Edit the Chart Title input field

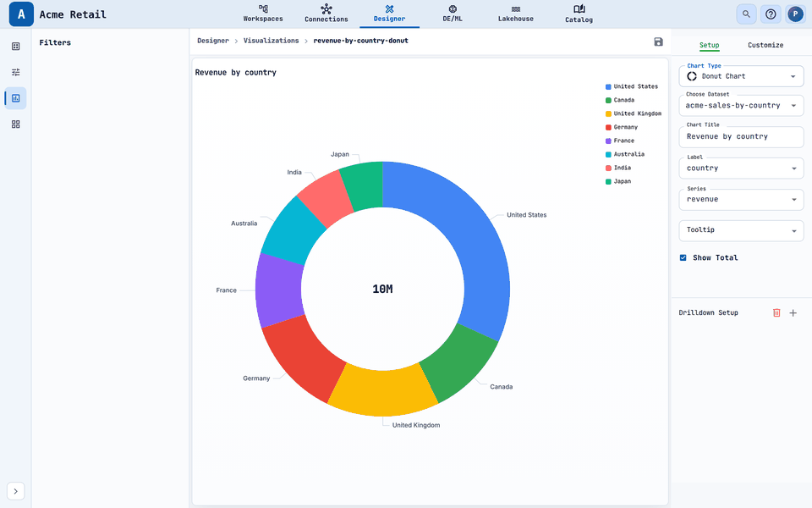point(741,137)
